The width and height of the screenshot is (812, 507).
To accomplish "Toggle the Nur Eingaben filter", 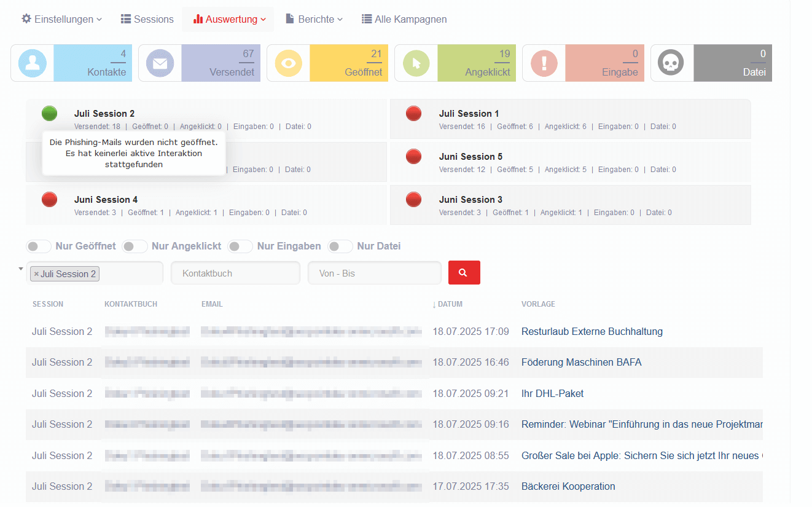I will pos(240,246).
